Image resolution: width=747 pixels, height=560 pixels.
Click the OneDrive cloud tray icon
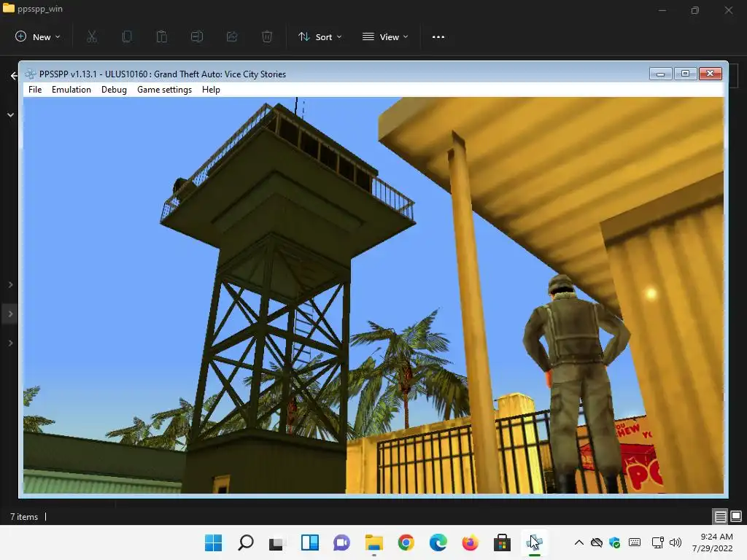click(597, 542)
